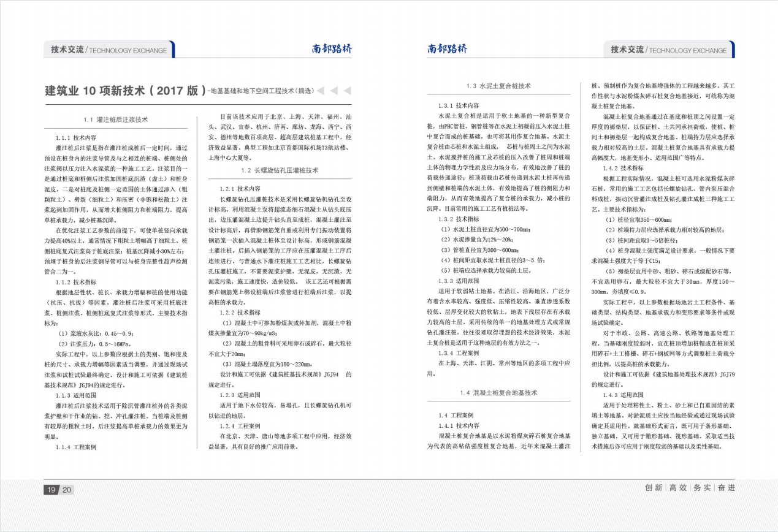Click section heading '1.4 混凝土桩复合地基技术'
778x532 pixels.
[x=498, y=392]
